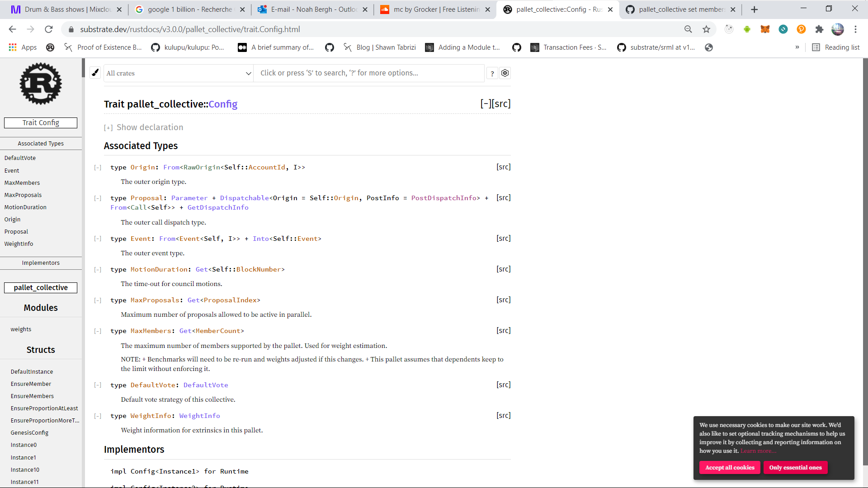Switch to google 1 billion tab
The image size is (868, 488).
(x=190, y=9)
